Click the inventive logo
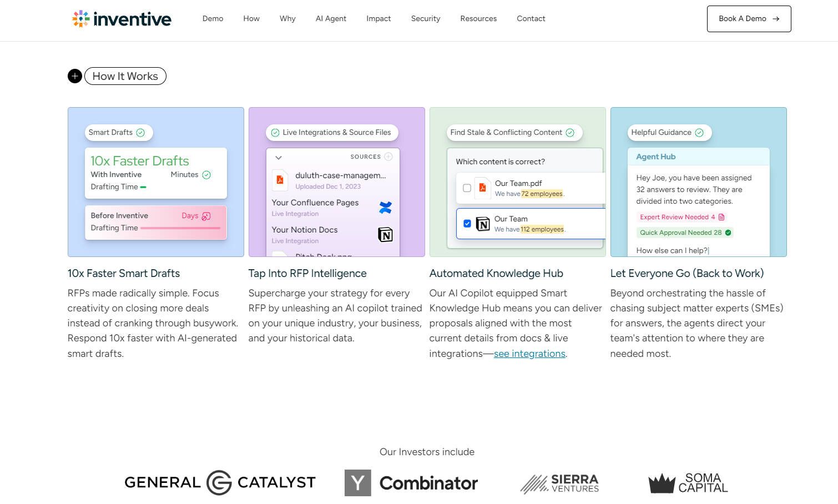Screen dimensions: 838x504 point(121,18)
